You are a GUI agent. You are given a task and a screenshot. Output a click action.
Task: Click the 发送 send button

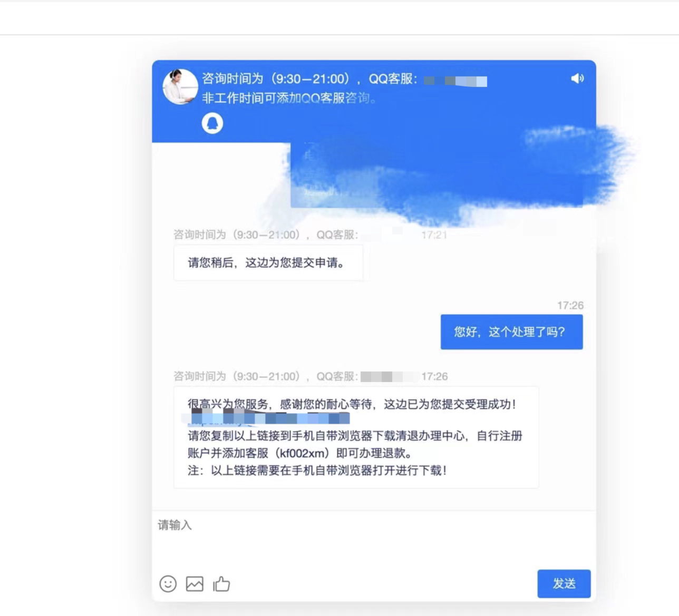pos(564,583)
